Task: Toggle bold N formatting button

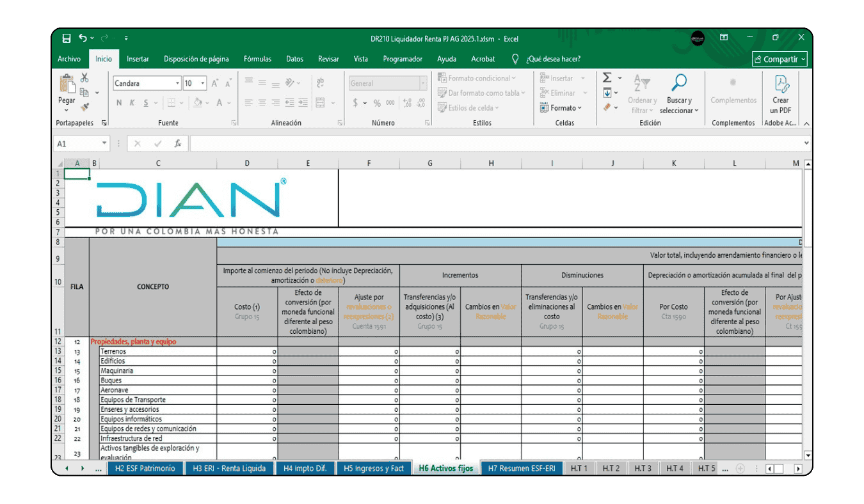Action: point(119,103)
